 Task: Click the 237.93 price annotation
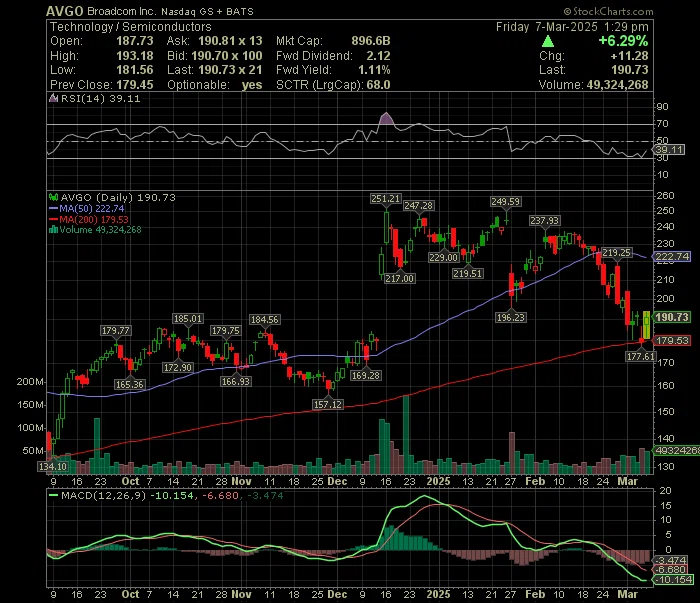tap(545, 220)
